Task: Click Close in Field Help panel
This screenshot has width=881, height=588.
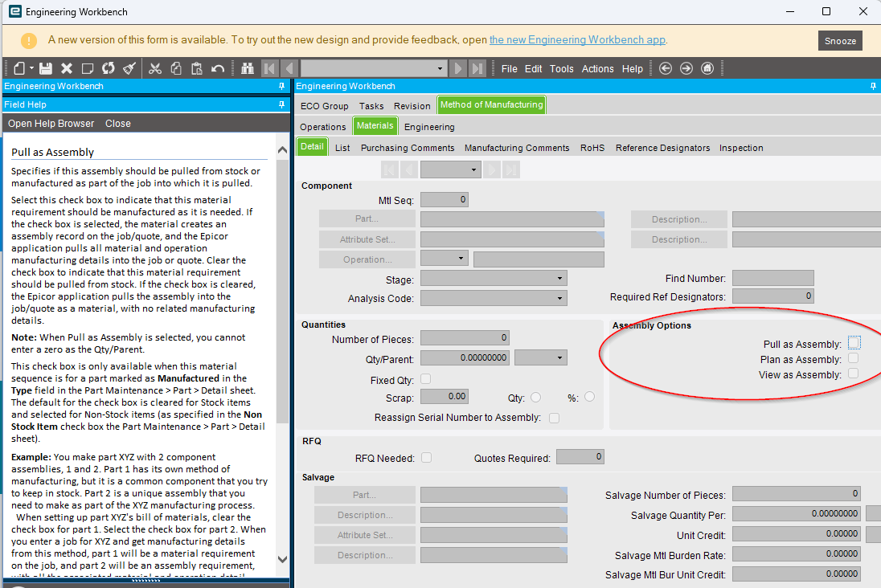Action: click(x=118, y=124)
